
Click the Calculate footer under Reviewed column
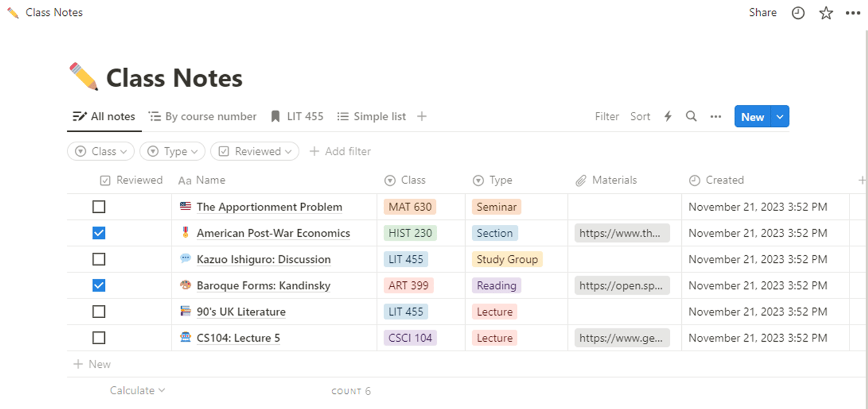click(137, 391)
